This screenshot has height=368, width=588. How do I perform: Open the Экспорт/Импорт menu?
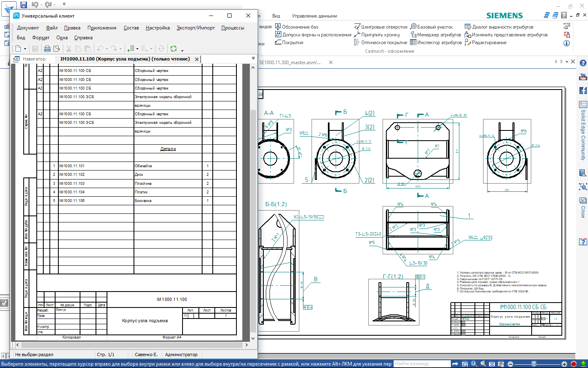click(x=196, y=28)
